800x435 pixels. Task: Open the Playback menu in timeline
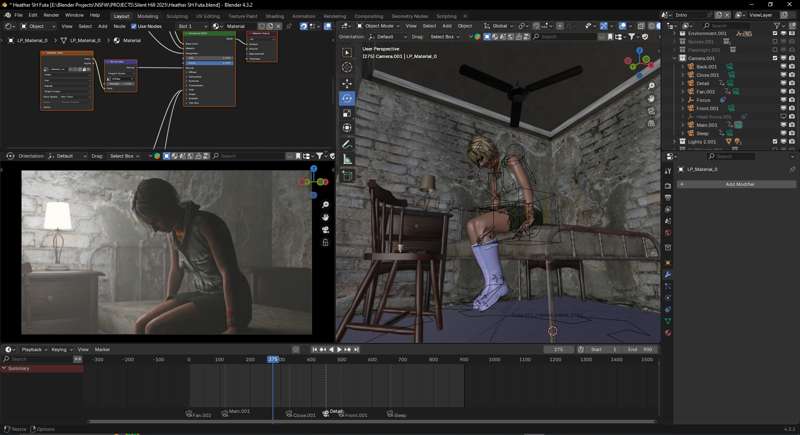point(33,349)
